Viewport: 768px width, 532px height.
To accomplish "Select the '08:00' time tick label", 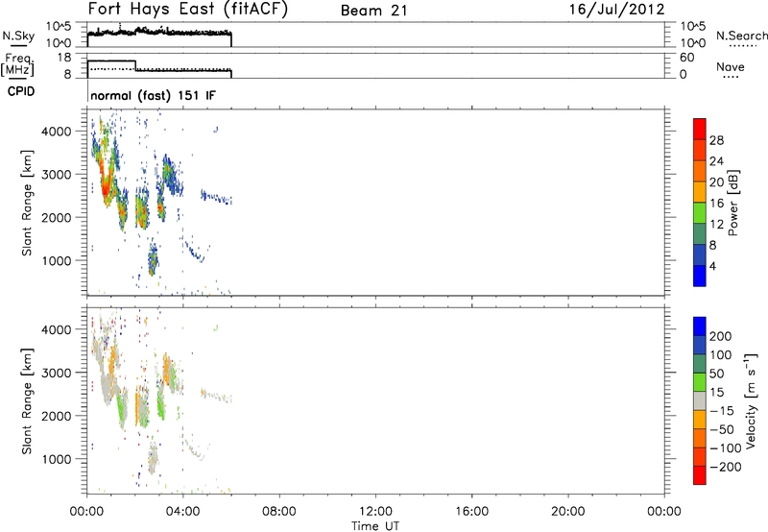I will pos(278,512).
